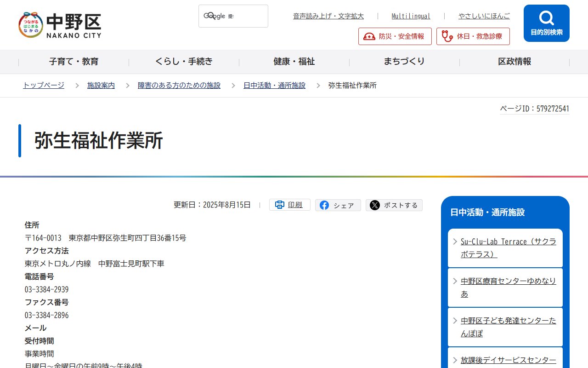
Task: Go to 障害のある方のための施設 breadcrumb
Action: tap(179, 86)
